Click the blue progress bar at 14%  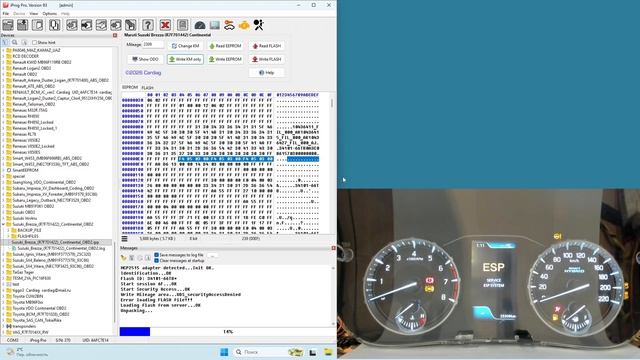point(135,331)
